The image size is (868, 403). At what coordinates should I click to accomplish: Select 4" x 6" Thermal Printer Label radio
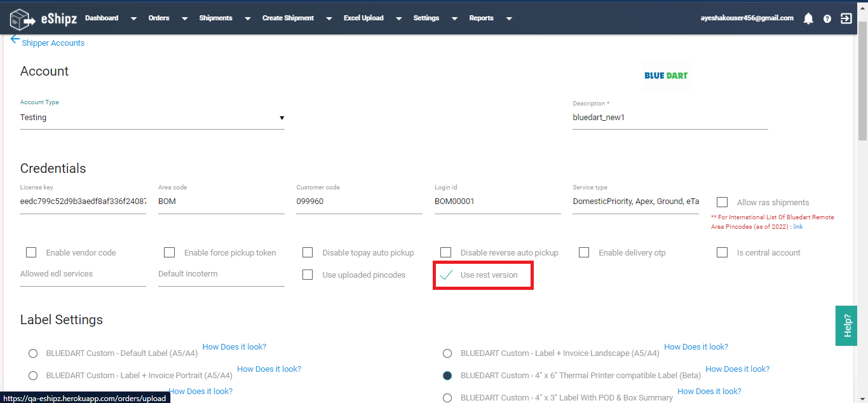[447, 376]
